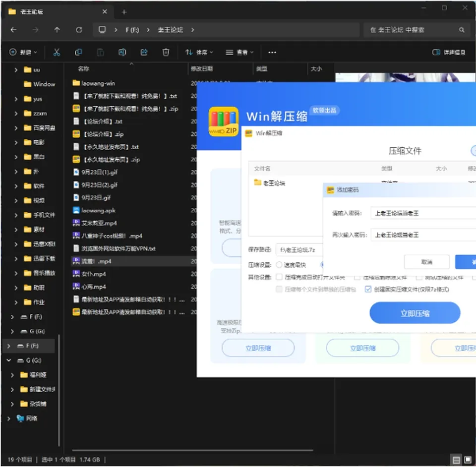Image resolution: width=476 pixels, height=467 pixels.
Task: Click the This PC icon in address bar
Action: pos(102,30)
